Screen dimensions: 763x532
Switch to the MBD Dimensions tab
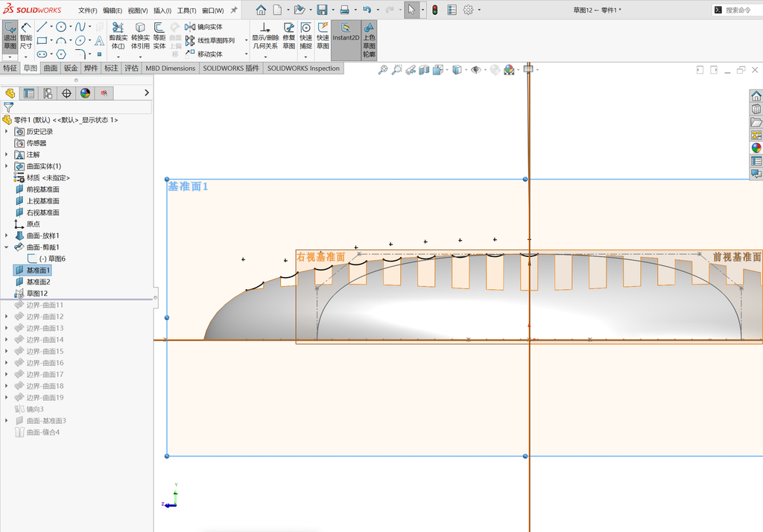click(x=171, y=68)
